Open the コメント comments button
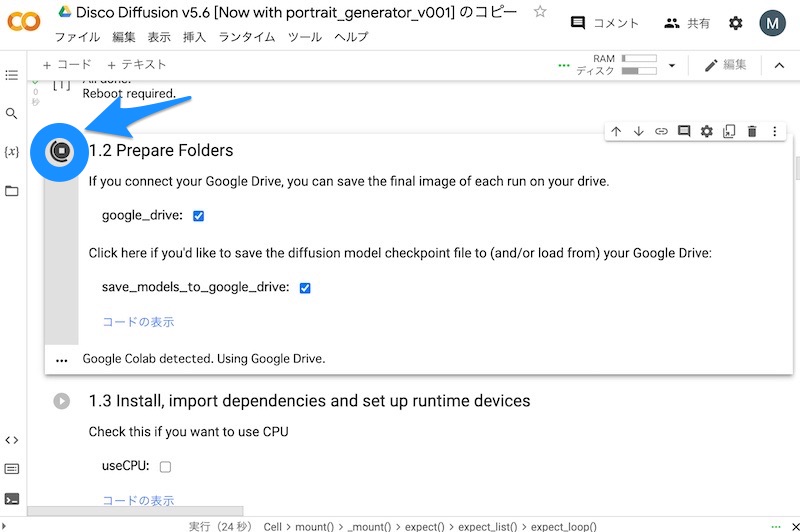The height and width of the screenshot is (532, 800). [605, 23]
